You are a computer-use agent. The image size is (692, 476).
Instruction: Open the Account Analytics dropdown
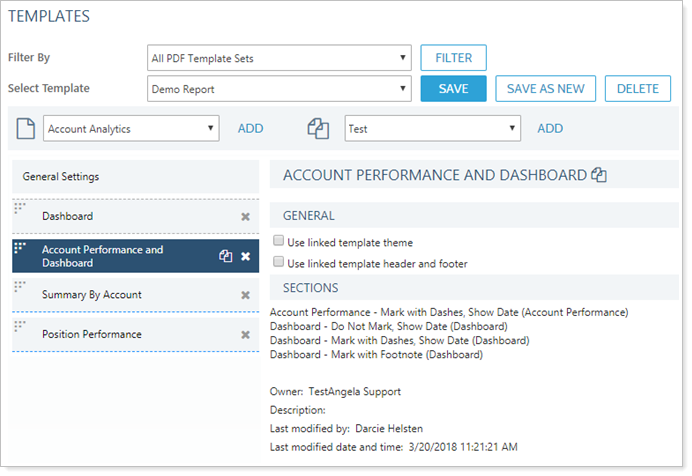click(x=131, y=128)
